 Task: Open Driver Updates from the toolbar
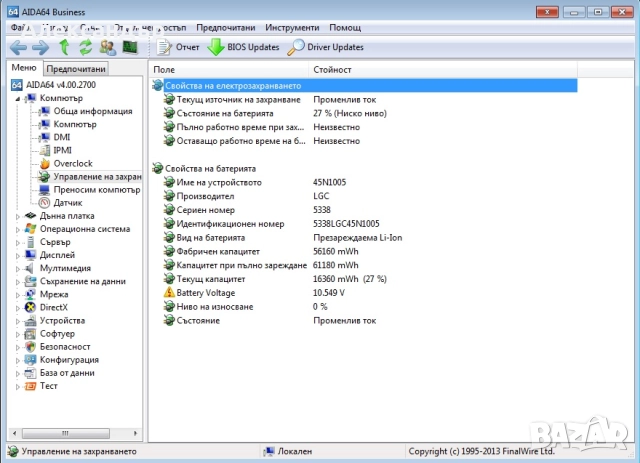[325, 47]
